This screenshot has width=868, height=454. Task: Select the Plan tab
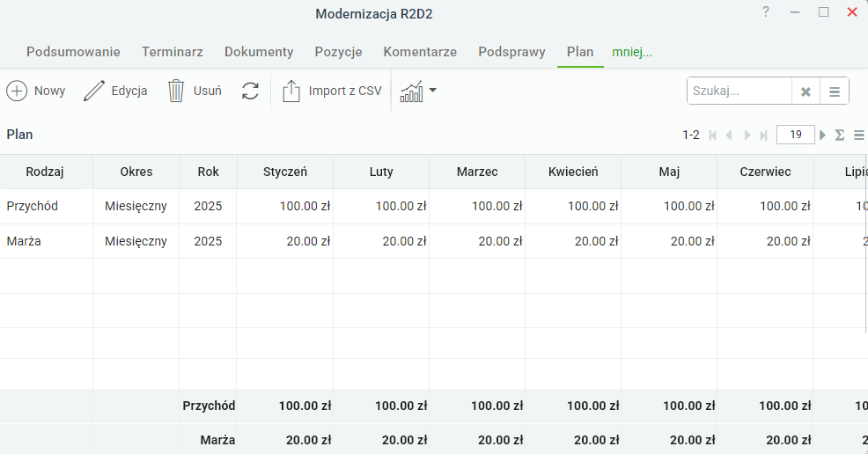579,52
